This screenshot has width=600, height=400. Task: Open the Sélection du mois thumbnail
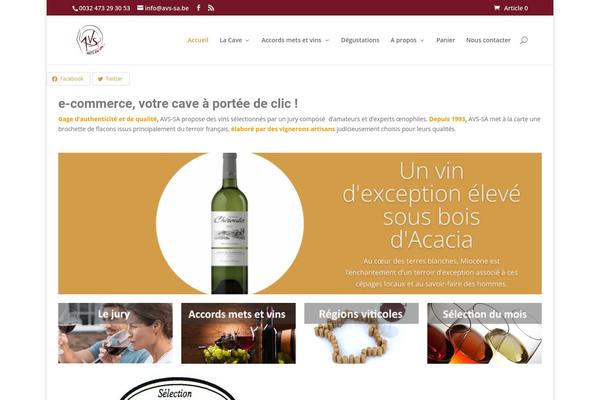coord(484,333)
